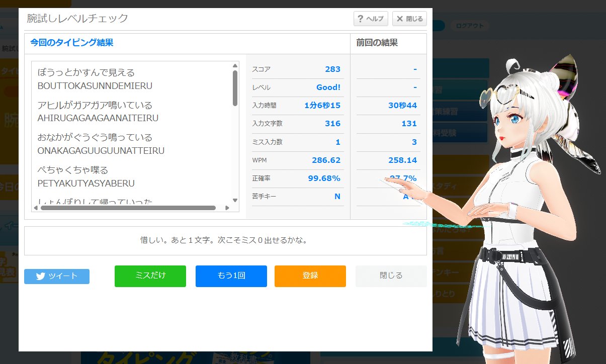Retry with the もう1回 button
This screenshot has height=364, width=606.
(x=231, y=276)
